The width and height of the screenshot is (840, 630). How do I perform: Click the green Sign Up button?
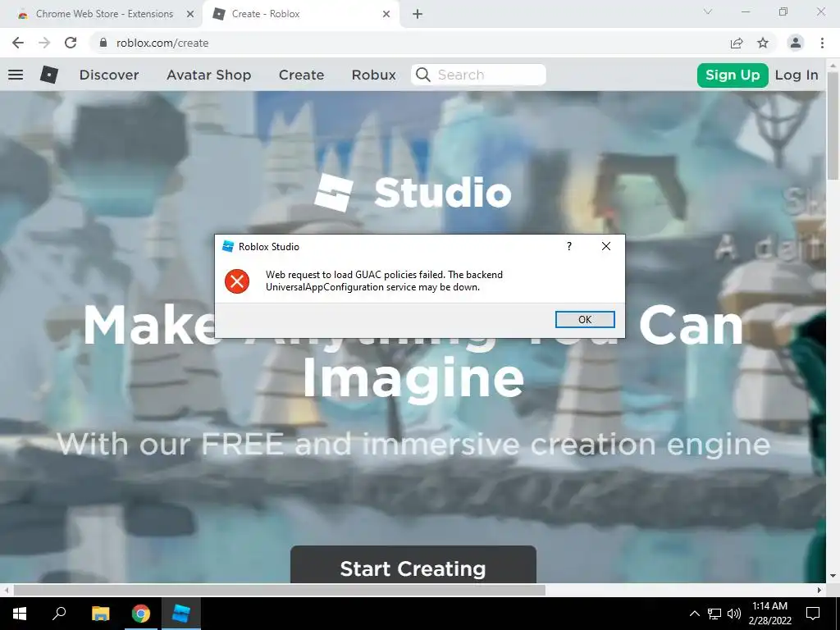click(733, 75)
